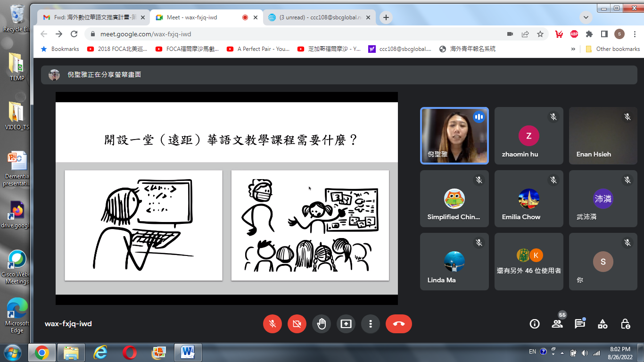The width and height of the screenshot is (644, 362).
Task: Open the meeting details info panel
Action: pyautogui.click(x=534, y=324)
